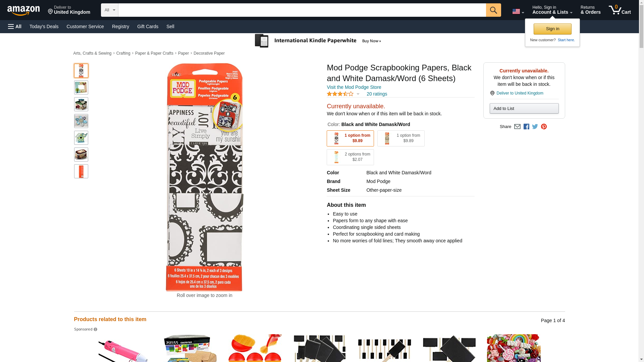The width and height of the screenshot is (644, 362).
Task: Go to Gift Cards in navigation
Action: [x=148, y=26]
